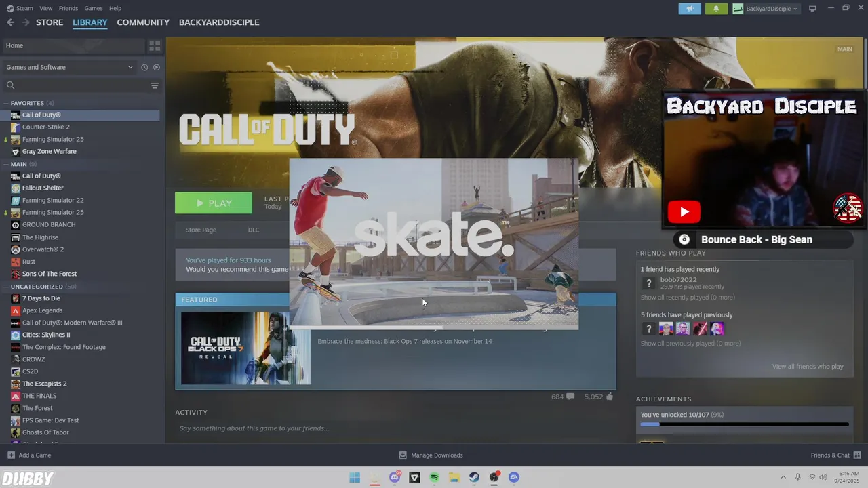868x488 pixels.
Task: Open the Windows Start button
Action: [x=355, y=477]
